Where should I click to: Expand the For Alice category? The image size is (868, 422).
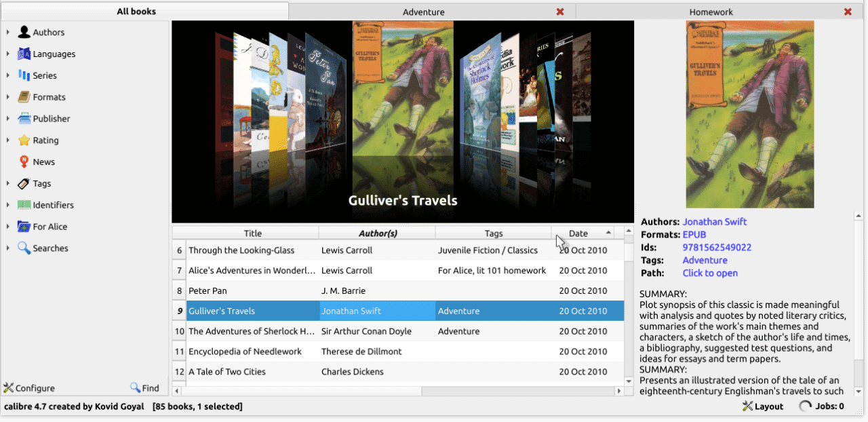coord(8,227)
